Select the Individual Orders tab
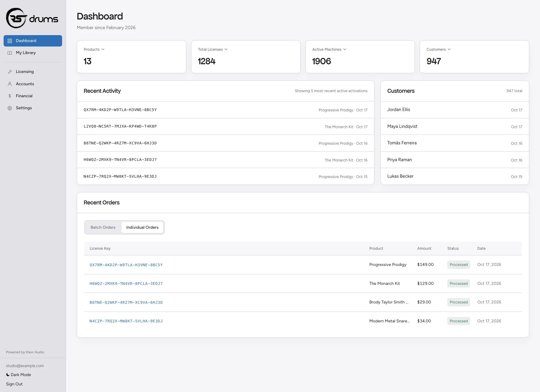This screenshot has width=540, height=392. point(142,227)
